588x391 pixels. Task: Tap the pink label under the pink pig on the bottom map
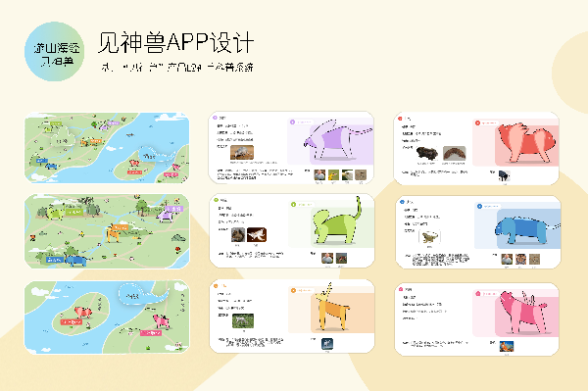150,333
